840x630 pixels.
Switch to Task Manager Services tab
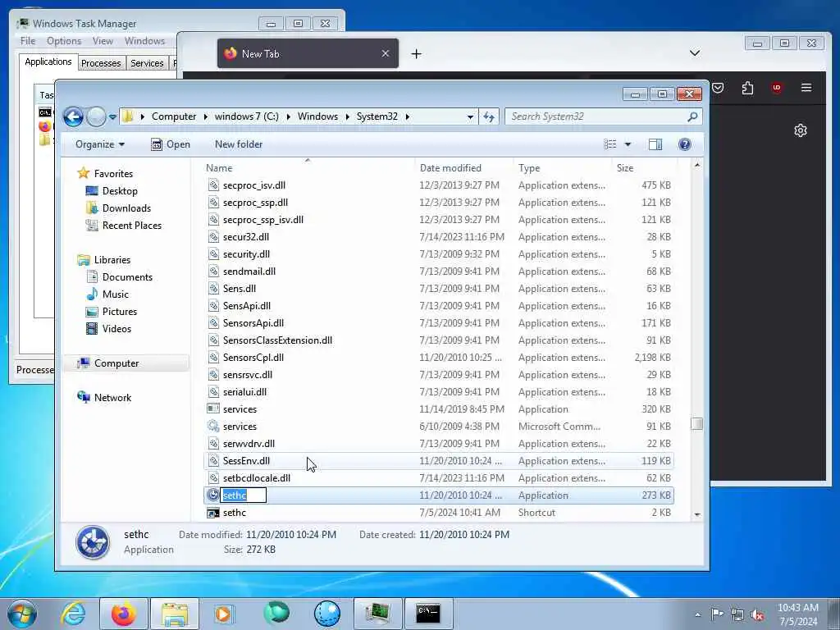coord(147,63)
